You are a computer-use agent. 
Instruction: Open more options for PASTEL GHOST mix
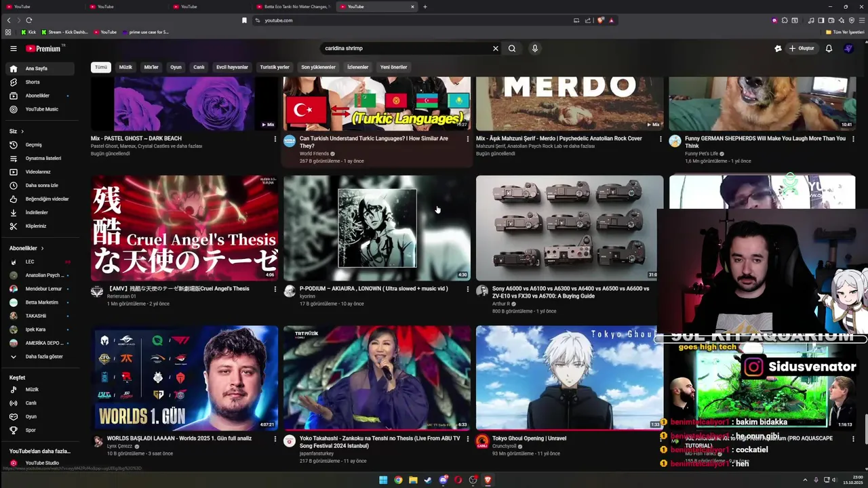point(275,139)
